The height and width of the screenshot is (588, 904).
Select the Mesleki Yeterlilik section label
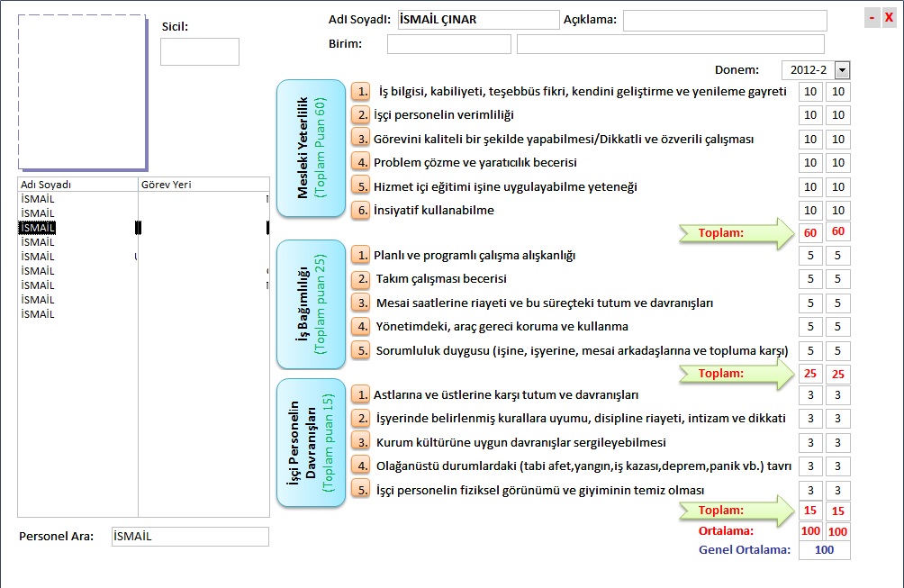311,149
